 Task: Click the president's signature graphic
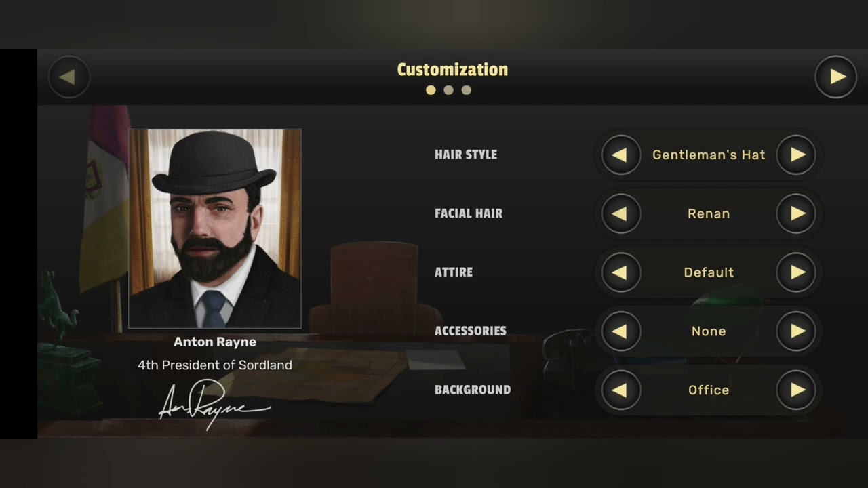coord(214,402)
